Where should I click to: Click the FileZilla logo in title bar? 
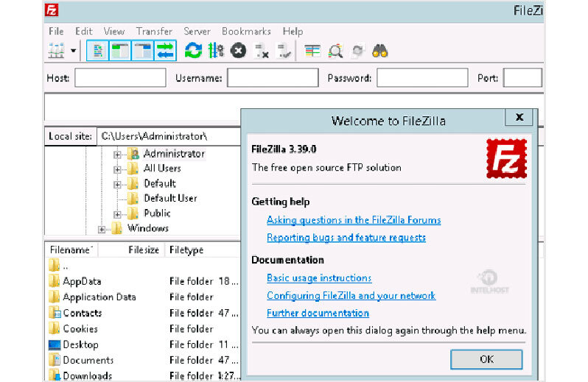(x=52, y=10)
